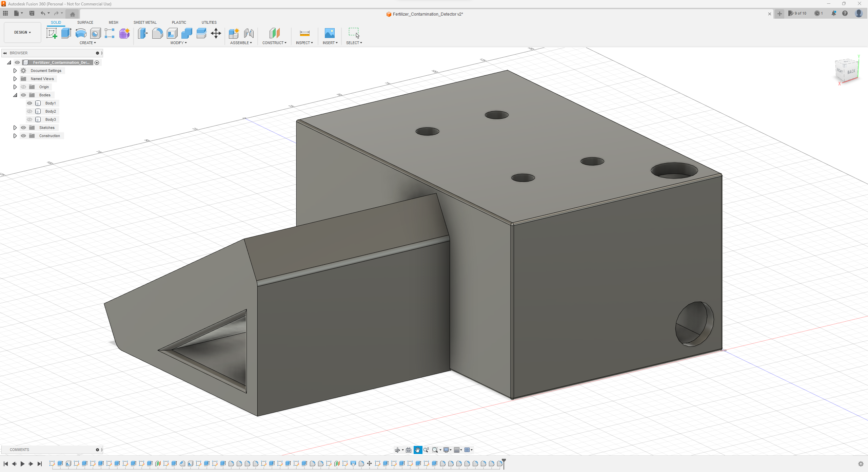Hide Body1 using its eye icon

pyautogui.click(x=30, y=103)
